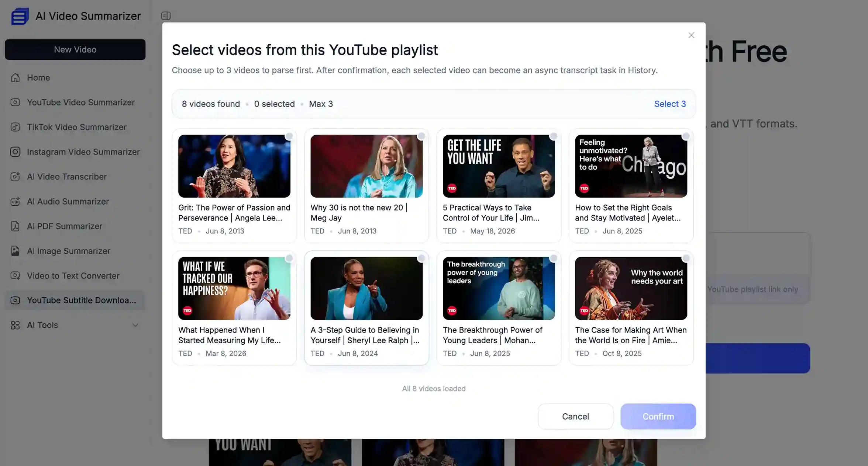This screenshot has height=466, width=868.
Task: Click the TikTok Video Summarizer icon
Action: coord(15,127)
